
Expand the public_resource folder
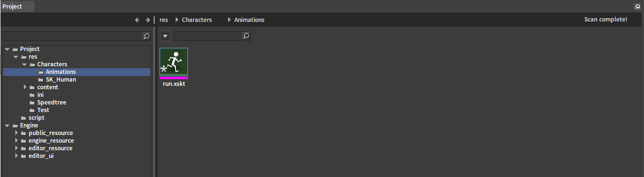click(x=17, y=133)
